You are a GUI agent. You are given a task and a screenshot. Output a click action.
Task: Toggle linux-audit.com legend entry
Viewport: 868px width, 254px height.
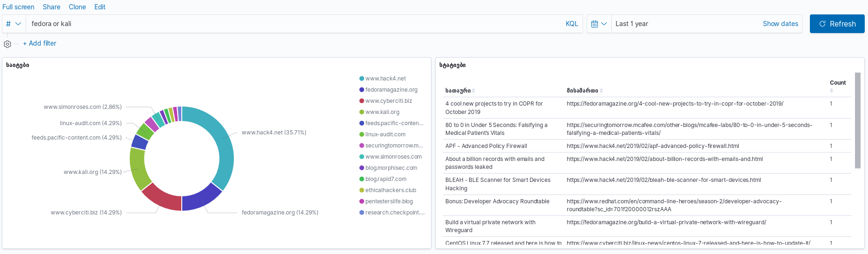[x=385, y=134]
